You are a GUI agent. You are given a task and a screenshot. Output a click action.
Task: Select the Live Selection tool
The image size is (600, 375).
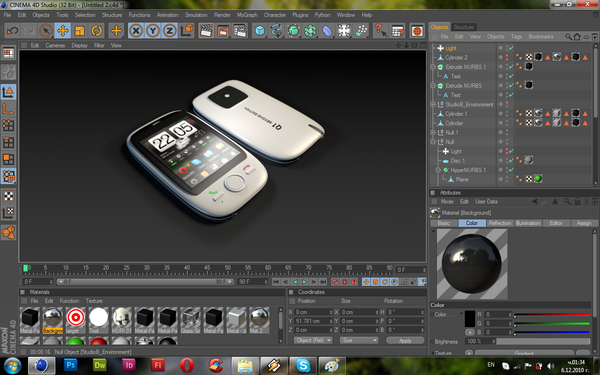pos(46,31)
